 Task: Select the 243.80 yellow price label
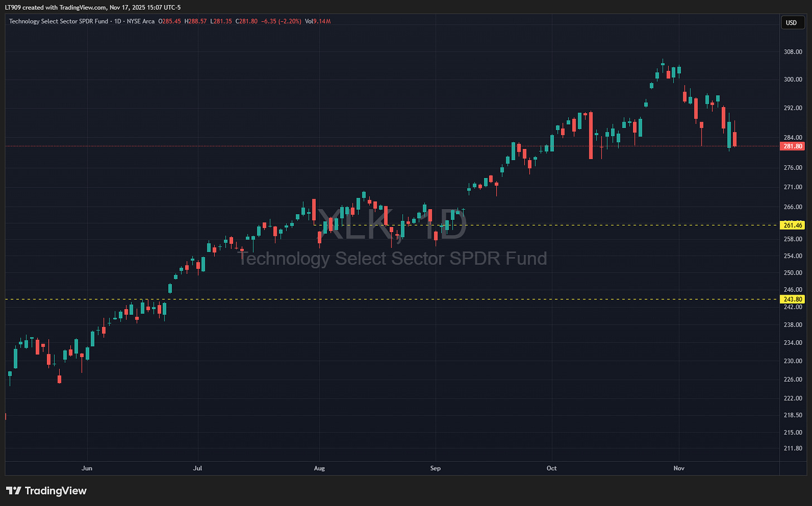click(x=792, y=300)
